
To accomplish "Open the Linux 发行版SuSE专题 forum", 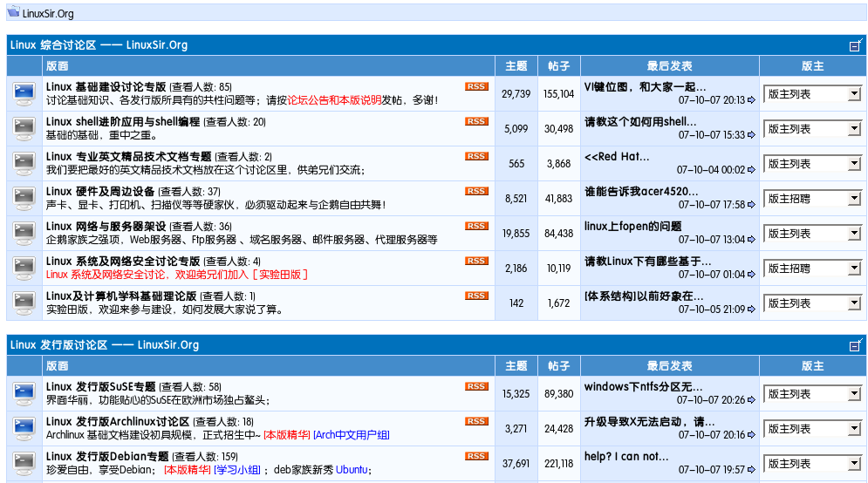I will pyautogui.click(x=100, y=387).
